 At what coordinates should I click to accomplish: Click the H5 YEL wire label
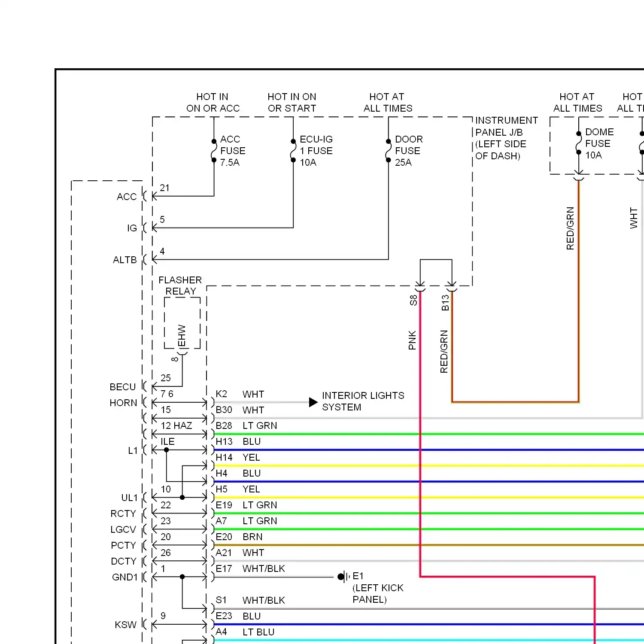[x=237, y=489]
